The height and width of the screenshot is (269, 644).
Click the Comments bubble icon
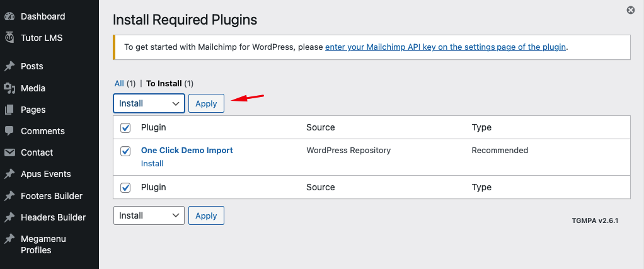pos(9,131)
